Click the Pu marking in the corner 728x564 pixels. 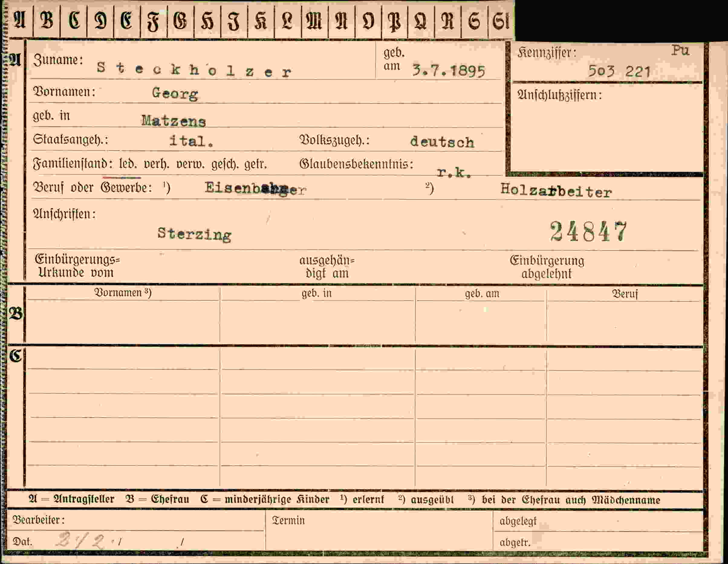pyautogui.click(x=680, y=50)
